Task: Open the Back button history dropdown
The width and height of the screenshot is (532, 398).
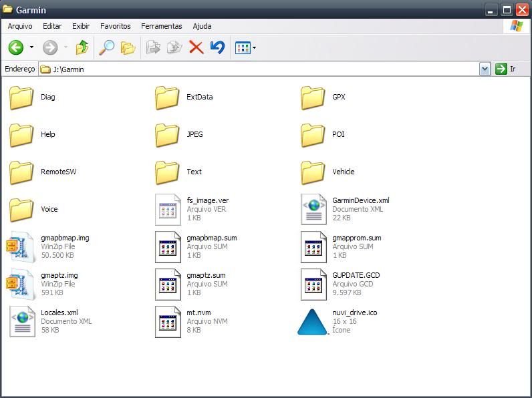Action: tap(31, 47)
